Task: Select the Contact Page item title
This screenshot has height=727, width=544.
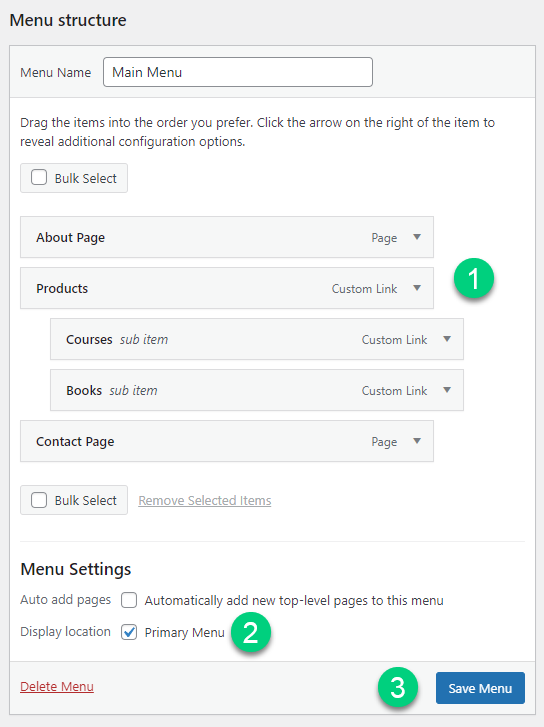Action: pyautogui.click(x=75, y=441)
